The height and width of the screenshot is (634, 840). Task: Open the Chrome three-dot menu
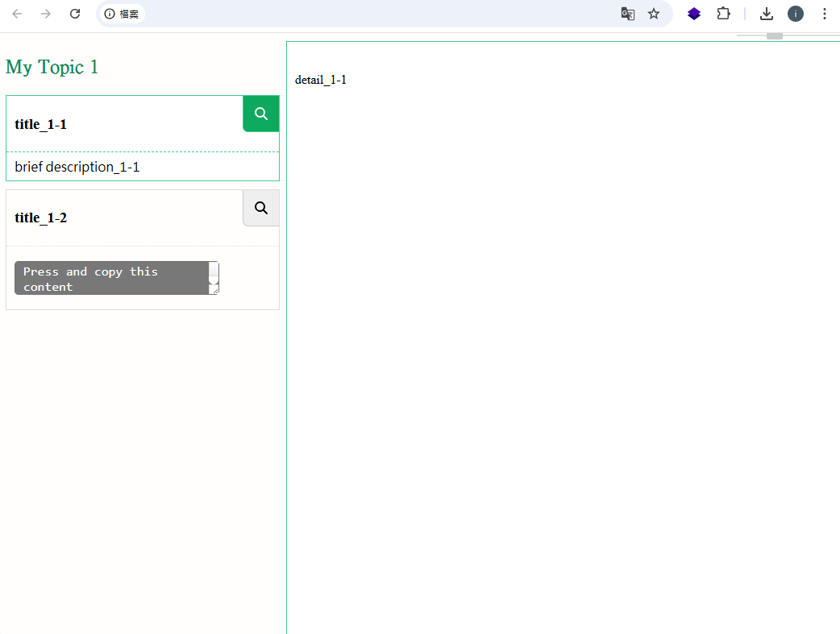[x=824, y=14]
